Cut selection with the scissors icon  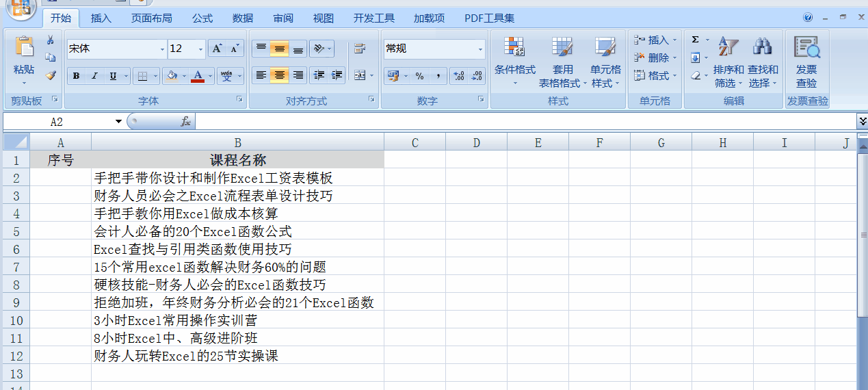click(x=51, y=40)
